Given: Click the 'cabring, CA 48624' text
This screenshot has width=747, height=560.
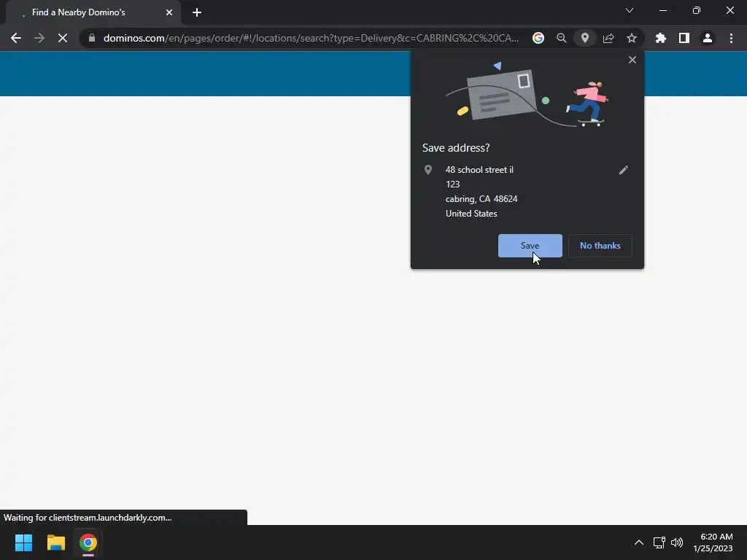Looking at the screenshot, I should point(481,199).
